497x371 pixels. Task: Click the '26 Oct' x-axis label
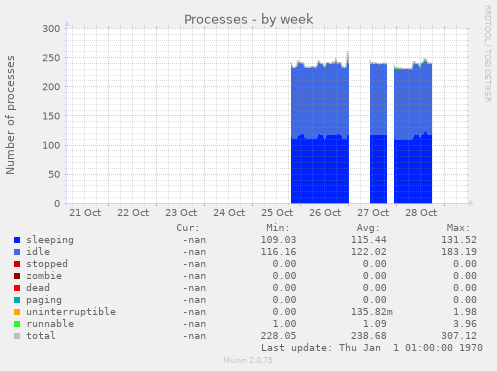click(x=325, y=213)
